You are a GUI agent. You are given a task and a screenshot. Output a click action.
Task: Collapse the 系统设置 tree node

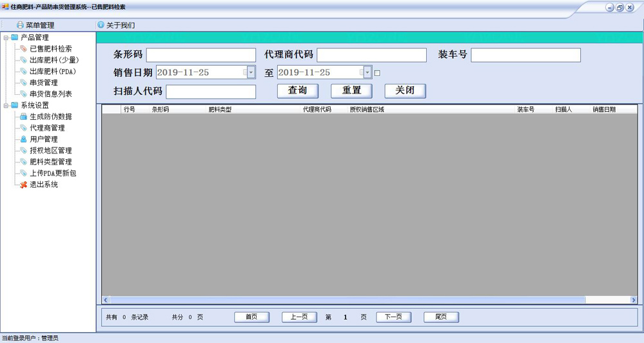pyautogui.click(x=6, y=105)
